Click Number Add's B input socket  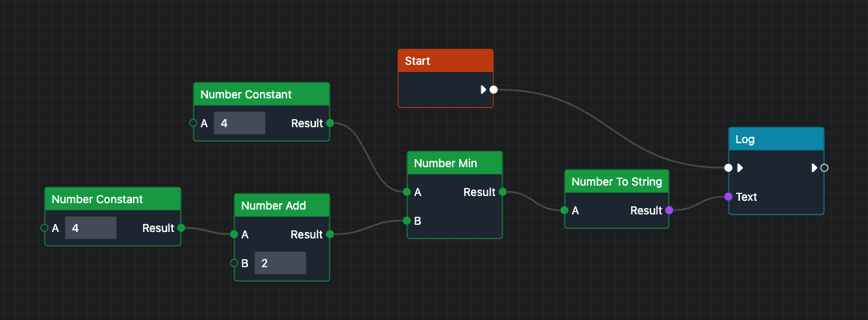(x=234, y=263)
